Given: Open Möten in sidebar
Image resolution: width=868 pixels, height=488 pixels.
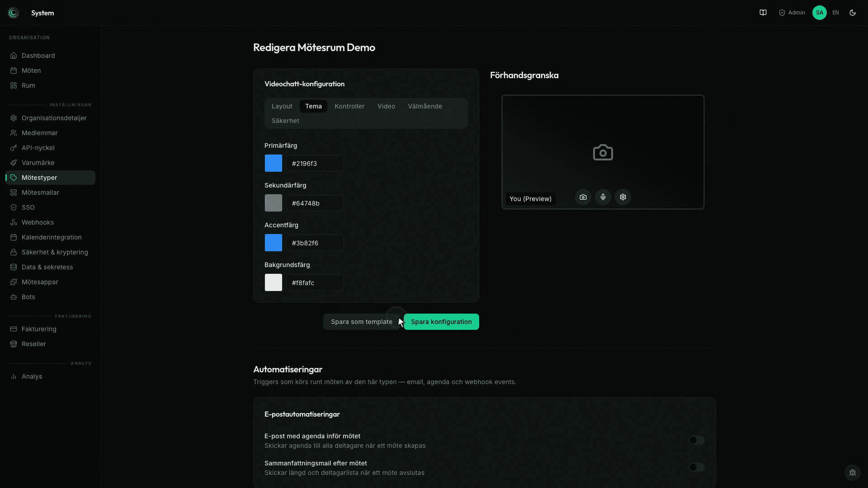Looking at the screenshot, I should (50, 70).
